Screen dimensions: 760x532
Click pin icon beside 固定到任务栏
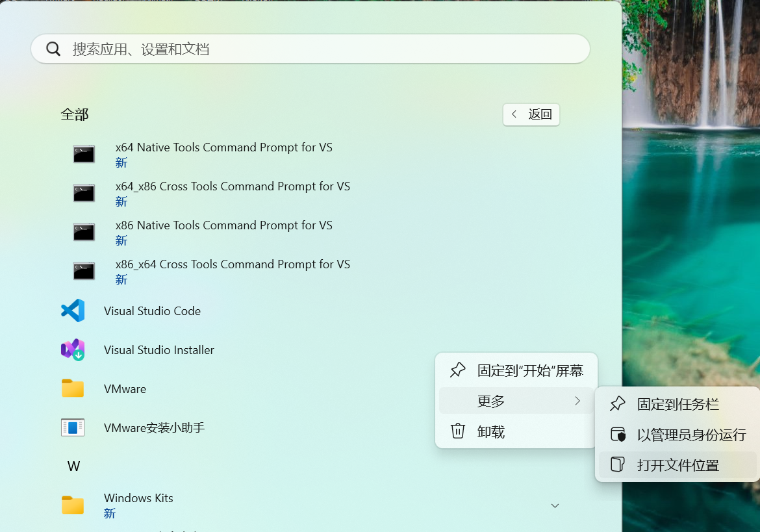pyautogui.click(x=618, y=403)
